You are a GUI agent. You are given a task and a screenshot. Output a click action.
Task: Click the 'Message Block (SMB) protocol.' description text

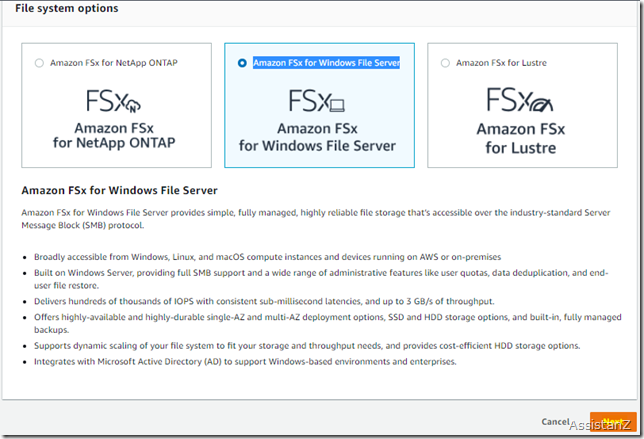(x=83, y=225)
